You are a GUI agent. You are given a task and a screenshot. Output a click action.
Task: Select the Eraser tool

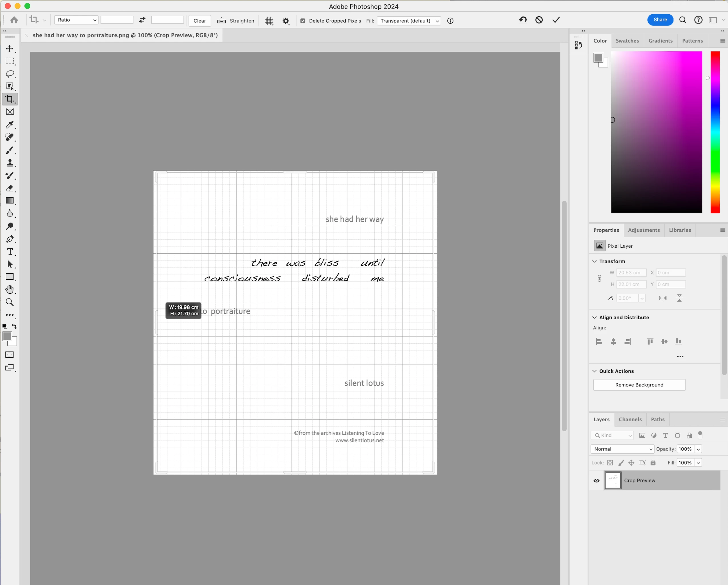(x=10, y=188)
